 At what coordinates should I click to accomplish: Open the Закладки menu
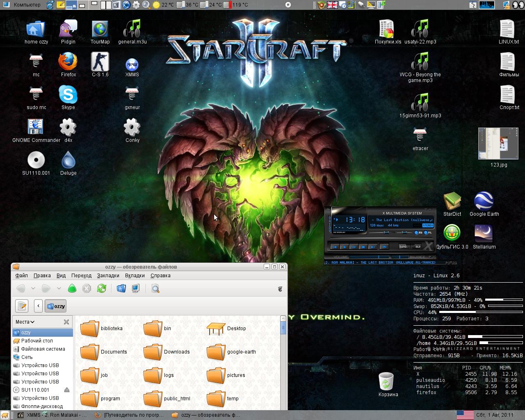[108, 276]
